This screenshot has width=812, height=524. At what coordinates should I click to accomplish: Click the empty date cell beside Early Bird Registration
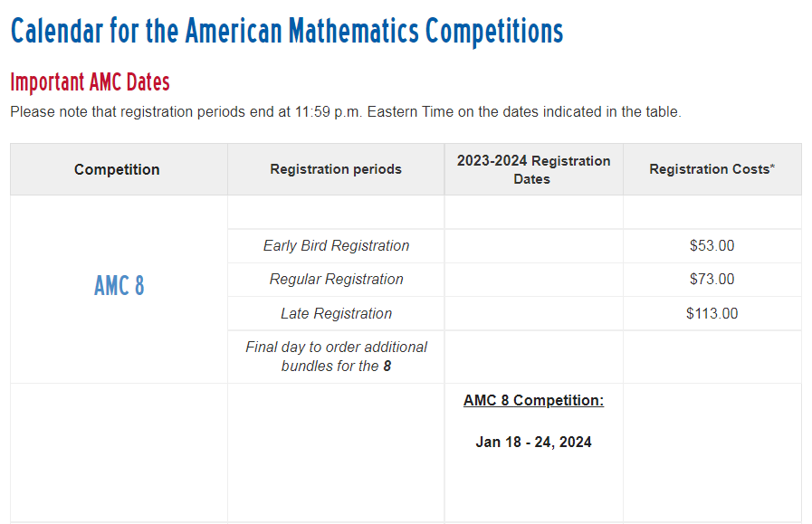pos(534,246)
